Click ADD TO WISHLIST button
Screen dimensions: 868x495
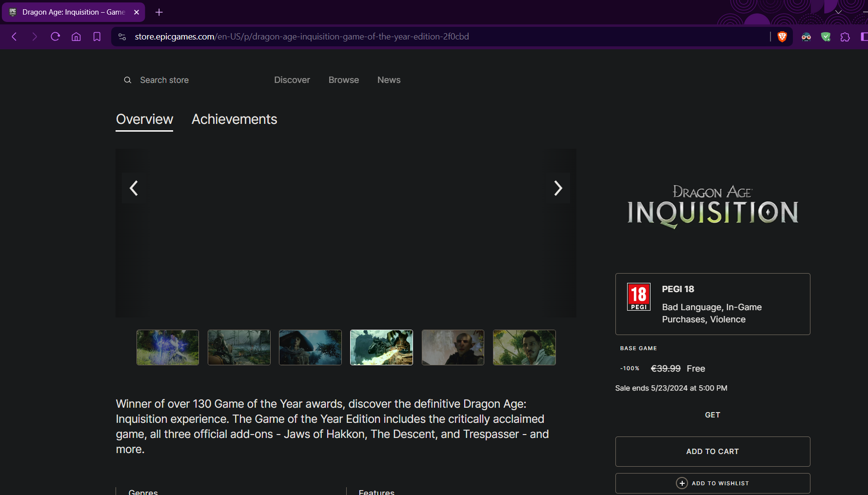(x=712, y=483)
